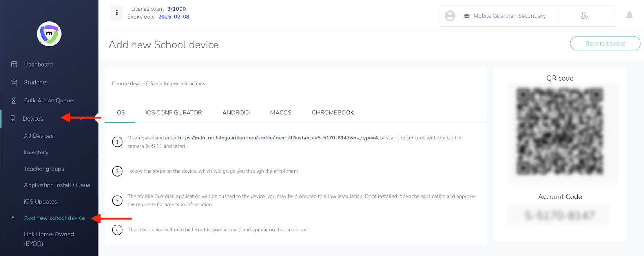The height and width of the screenshot is (256, 644).
Task: Open Inventory in the sidebar
Action: 36,152
